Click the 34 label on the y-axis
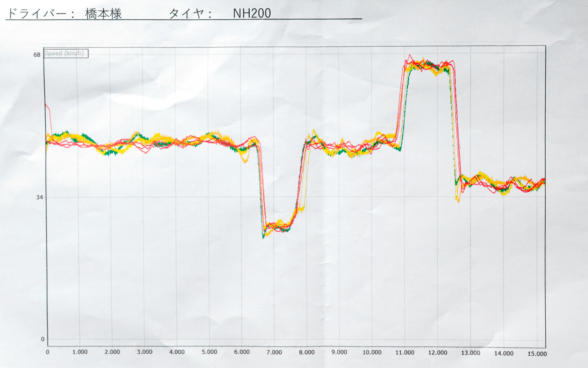This screenshot has width=588, height=368. (40, 197)
